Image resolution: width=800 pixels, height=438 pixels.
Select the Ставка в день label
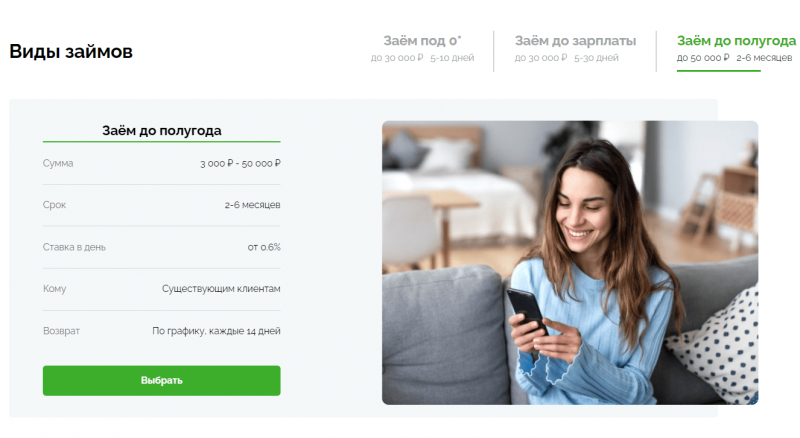tap(74, 247)
